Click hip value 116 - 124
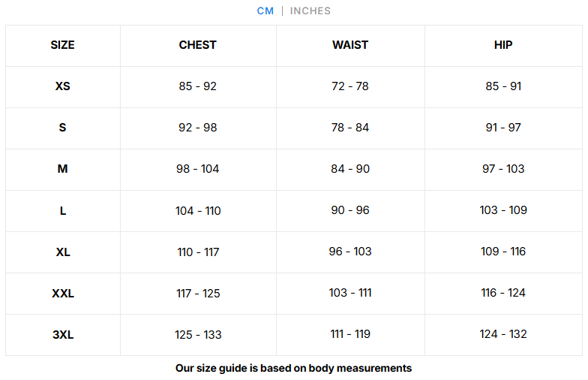Viewport: 588px width, 380px height. tap(503, 293)
